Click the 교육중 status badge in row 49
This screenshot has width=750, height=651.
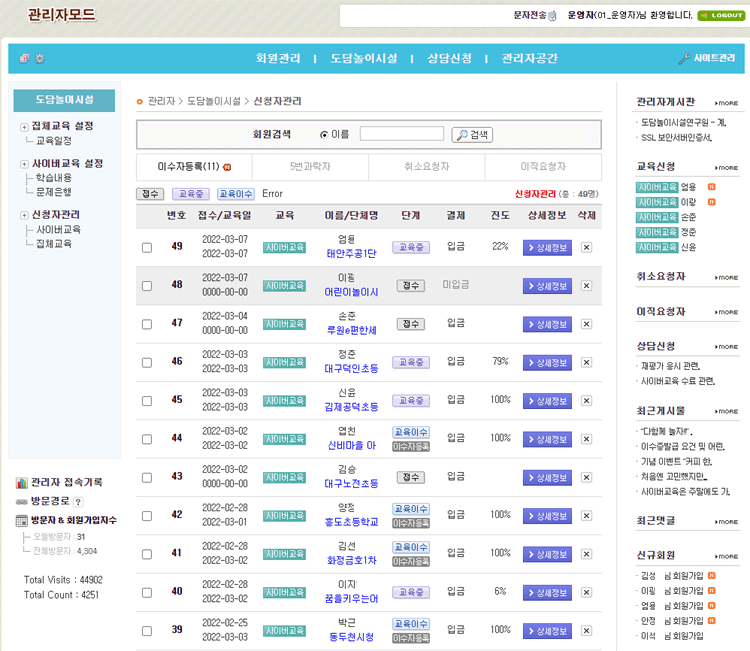point(411,247)
